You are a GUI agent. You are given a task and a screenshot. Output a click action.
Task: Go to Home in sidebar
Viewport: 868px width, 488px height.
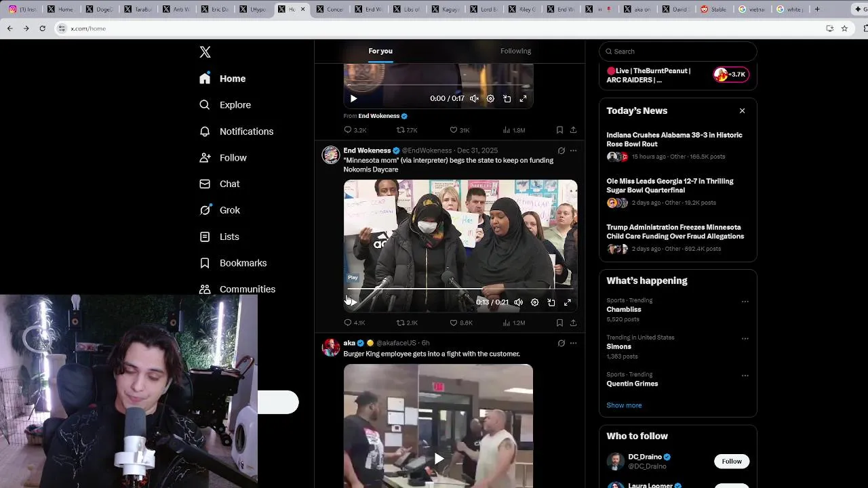click(222, 79)
